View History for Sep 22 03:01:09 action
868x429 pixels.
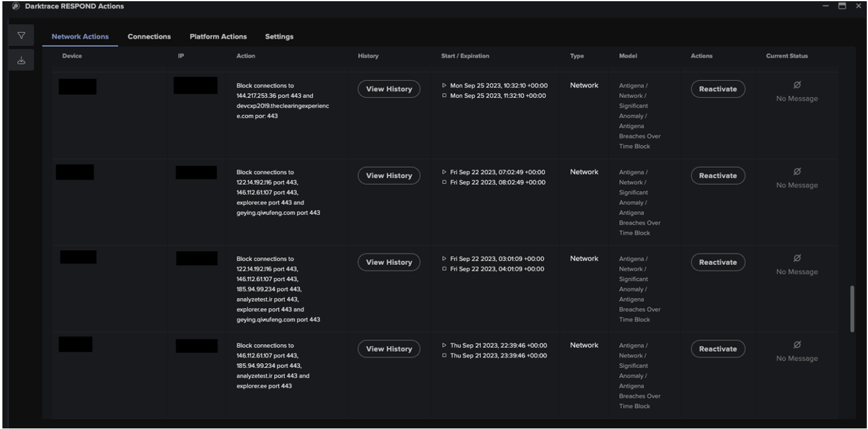coord(389,262)
